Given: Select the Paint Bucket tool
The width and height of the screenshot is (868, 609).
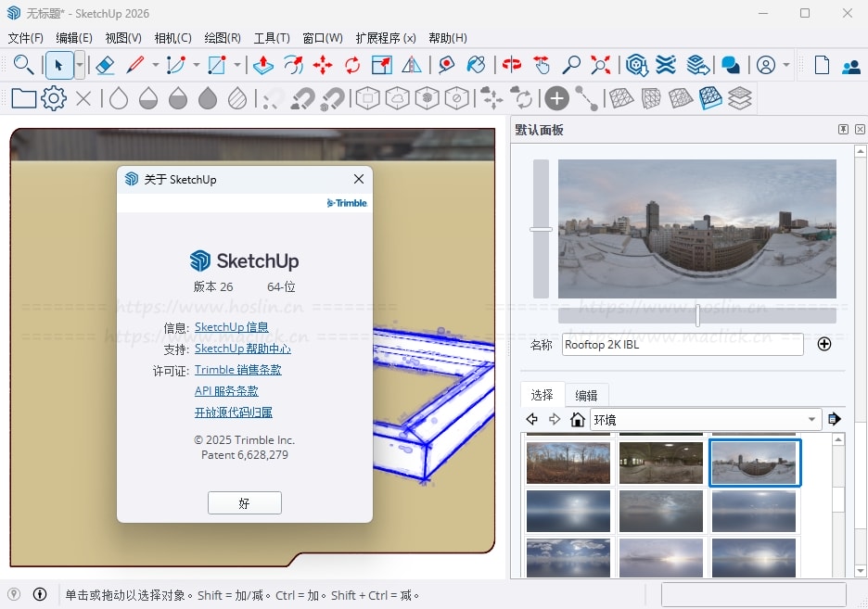Looking at the screenshot, I should 475,65.
